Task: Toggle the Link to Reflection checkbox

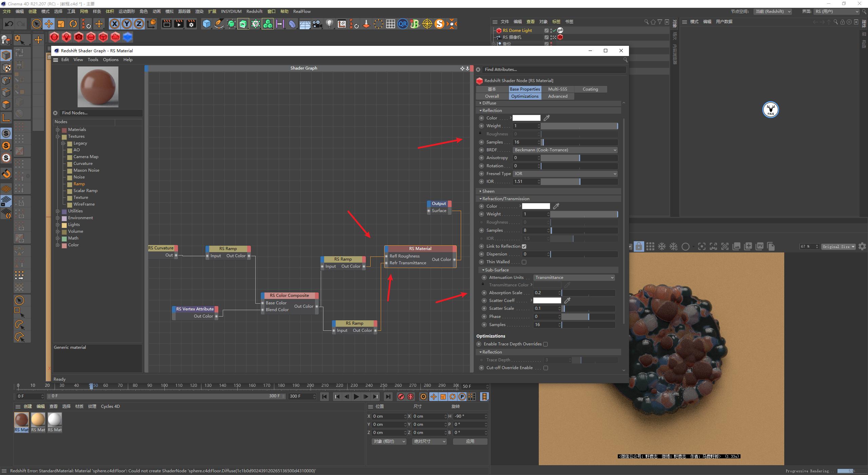Action: coord(524,246)
